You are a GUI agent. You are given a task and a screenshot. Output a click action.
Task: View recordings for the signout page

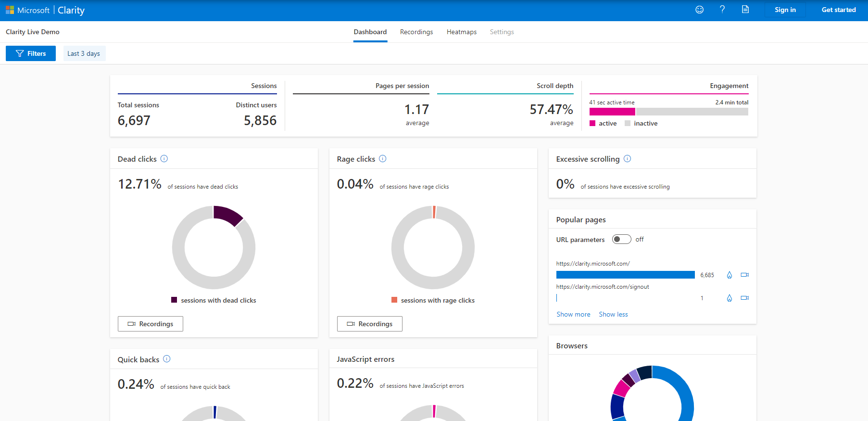pyautogui.click(x=744, y=298)
